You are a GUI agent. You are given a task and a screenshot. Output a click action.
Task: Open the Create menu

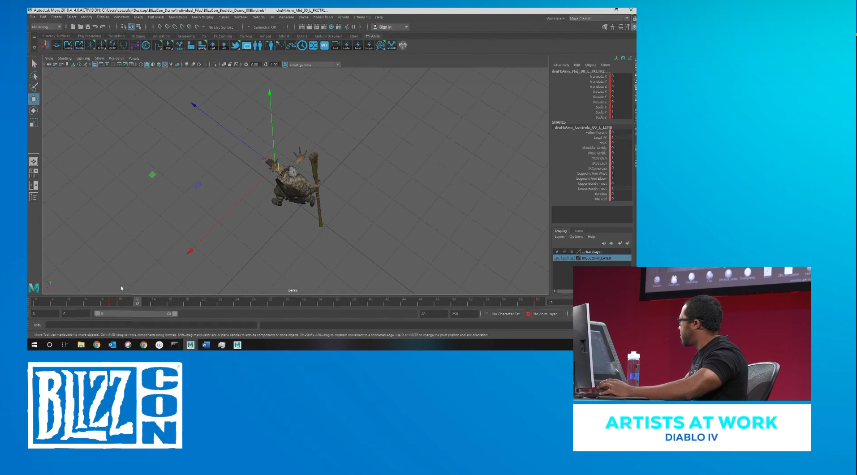click(x=56, y=17)
